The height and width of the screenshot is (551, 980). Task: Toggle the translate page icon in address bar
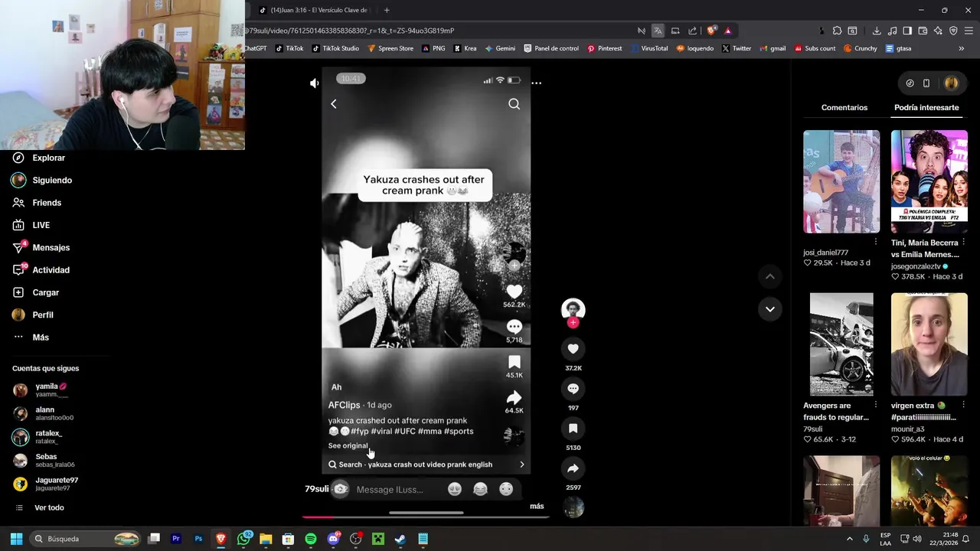coord(658,31)
